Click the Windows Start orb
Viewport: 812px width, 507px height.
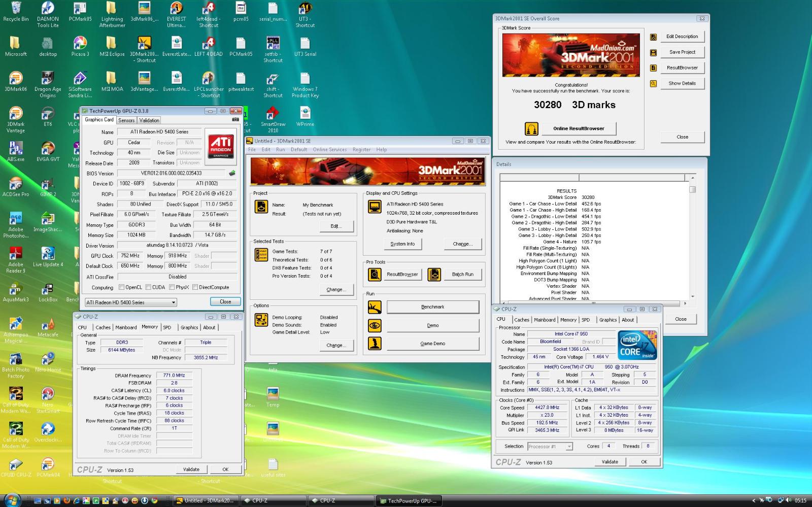click(x=11, y=500)
